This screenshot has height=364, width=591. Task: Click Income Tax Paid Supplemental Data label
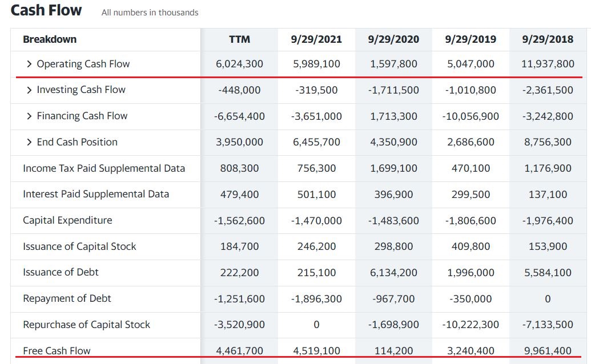[104, 168]
